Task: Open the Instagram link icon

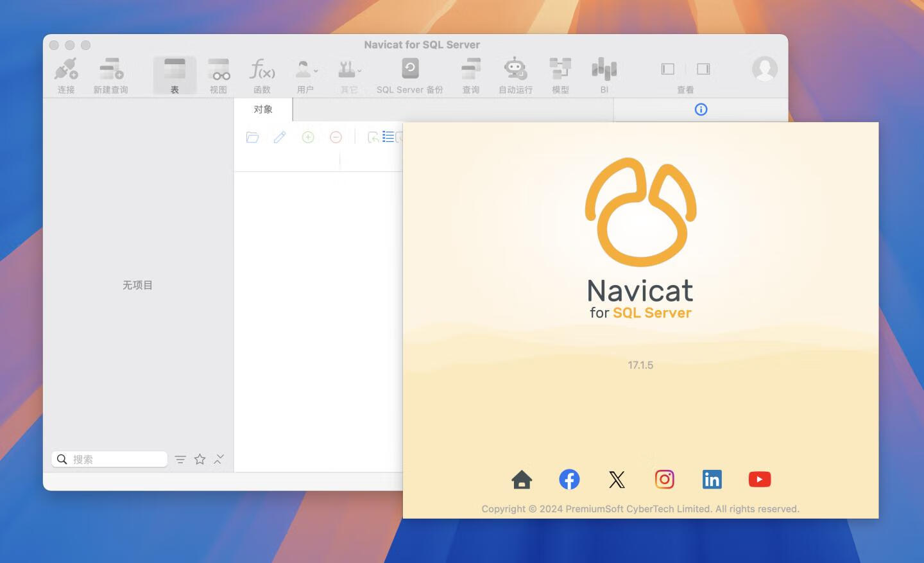Action: 664,480
